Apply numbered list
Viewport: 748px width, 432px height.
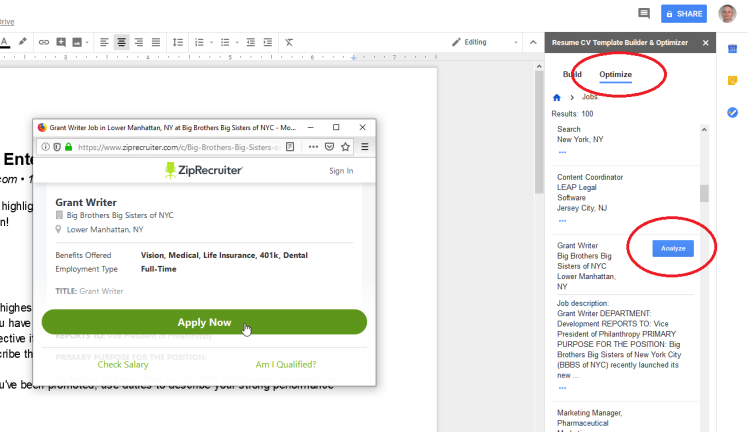tap(199, 42)
